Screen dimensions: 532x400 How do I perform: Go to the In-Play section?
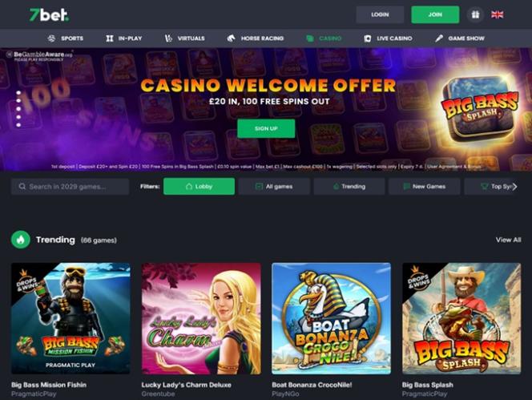point(124,38)
